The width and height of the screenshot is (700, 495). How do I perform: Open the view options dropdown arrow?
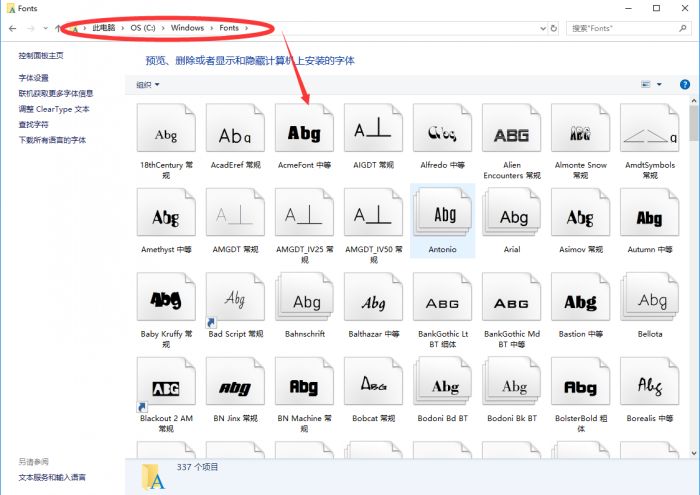[659, 84]
